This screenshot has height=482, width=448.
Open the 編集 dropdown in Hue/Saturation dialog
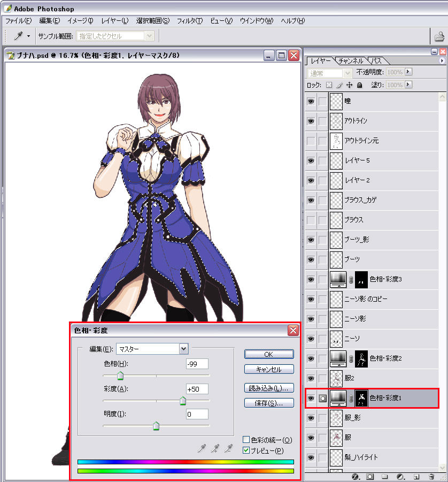coord(183,349)
